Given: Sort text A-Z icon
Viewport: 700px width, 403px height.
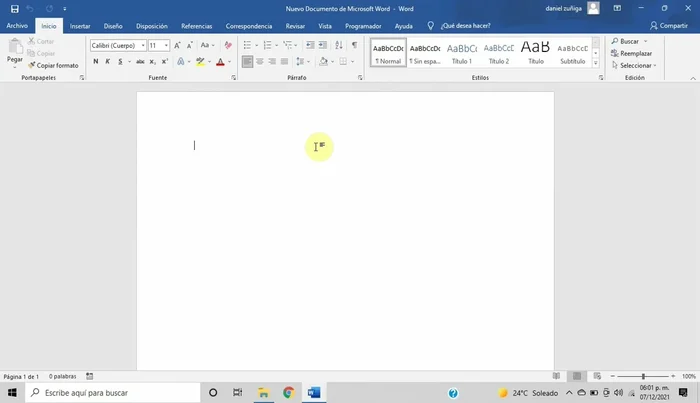Looking at the screenshot, I should click(x=339, y=45).
